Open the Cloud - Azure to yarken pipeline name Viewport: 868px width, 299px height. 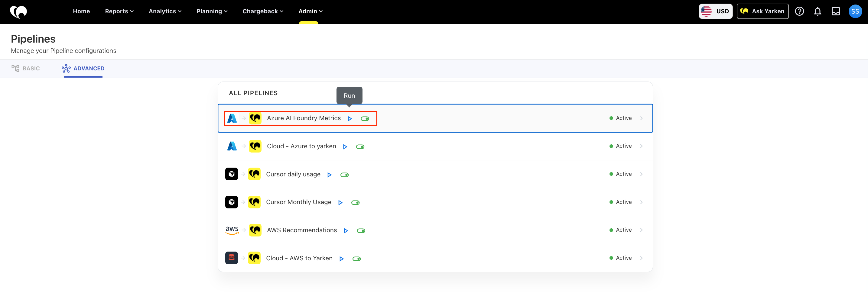tap(301, 146)
